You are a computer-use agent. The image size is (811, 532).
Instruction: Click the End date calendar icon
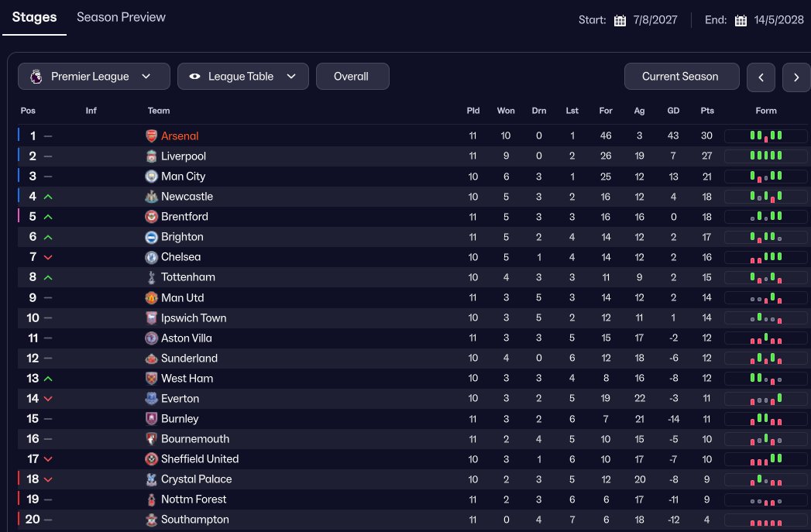point(741,20)
